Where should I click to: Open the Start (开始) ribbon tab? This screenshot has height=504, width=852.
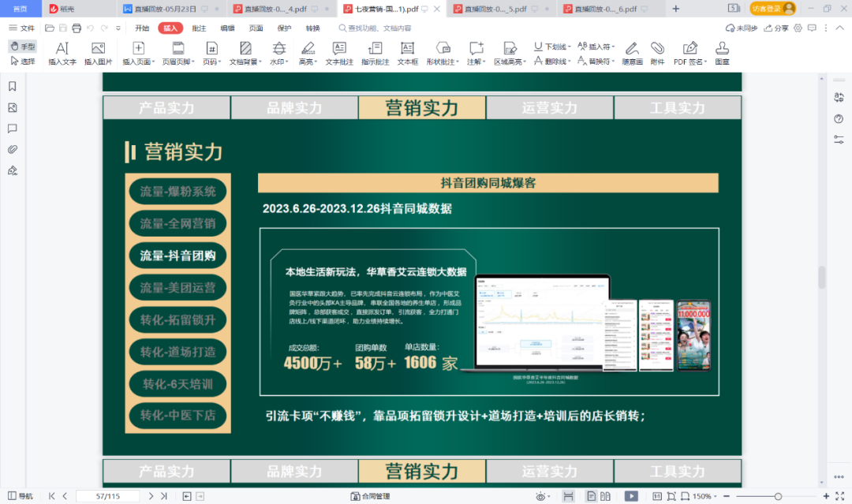pos(142,28)
